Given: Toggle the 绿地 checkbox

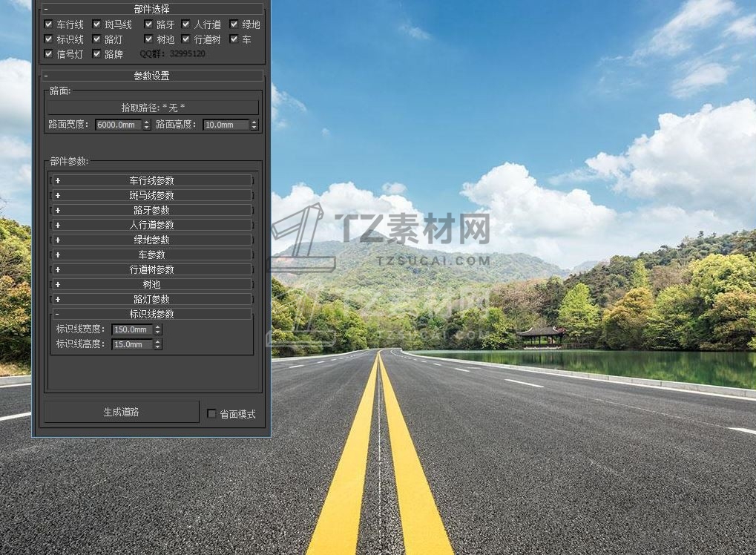Looking at the screenshot, I should pos(234,24).
